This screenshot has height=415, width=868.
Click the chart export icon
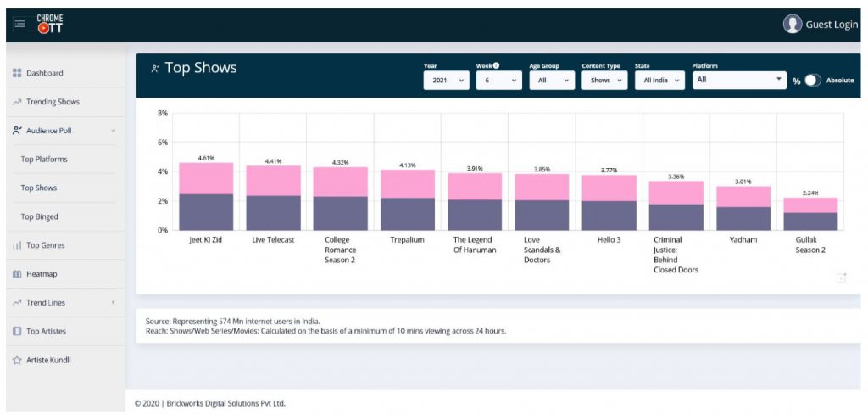(841, 278)
